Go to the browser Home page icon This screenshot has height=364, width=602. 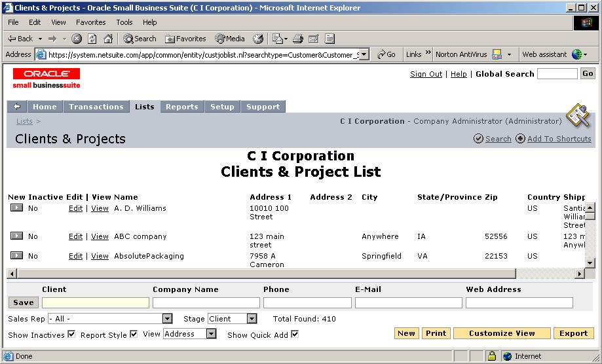[x=108, y=39]
